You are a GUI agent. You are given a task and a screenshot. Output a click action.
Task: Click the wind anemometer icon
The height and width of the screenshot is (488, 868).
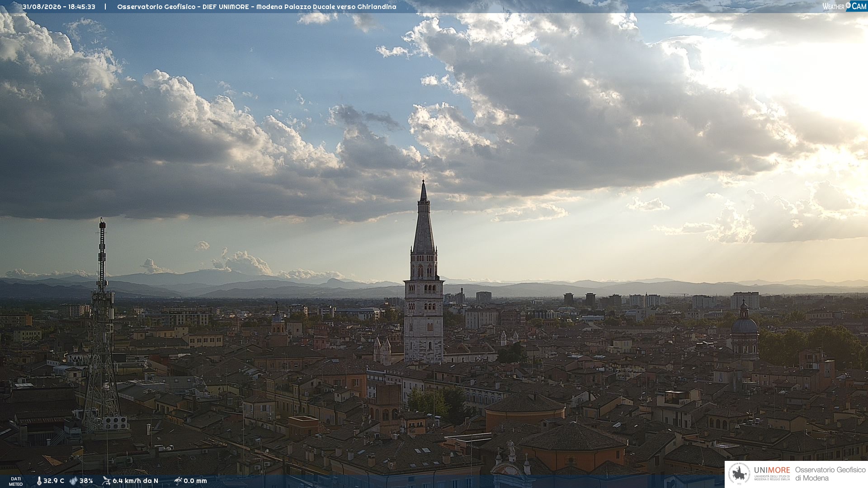[106, 481]
